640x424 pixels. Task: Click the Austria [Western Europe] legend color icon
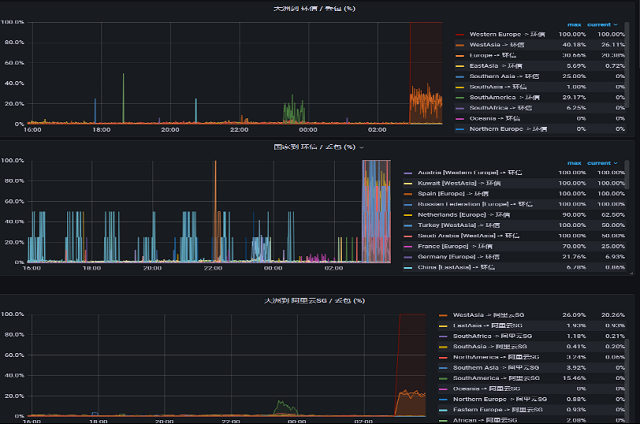point(408,173)
